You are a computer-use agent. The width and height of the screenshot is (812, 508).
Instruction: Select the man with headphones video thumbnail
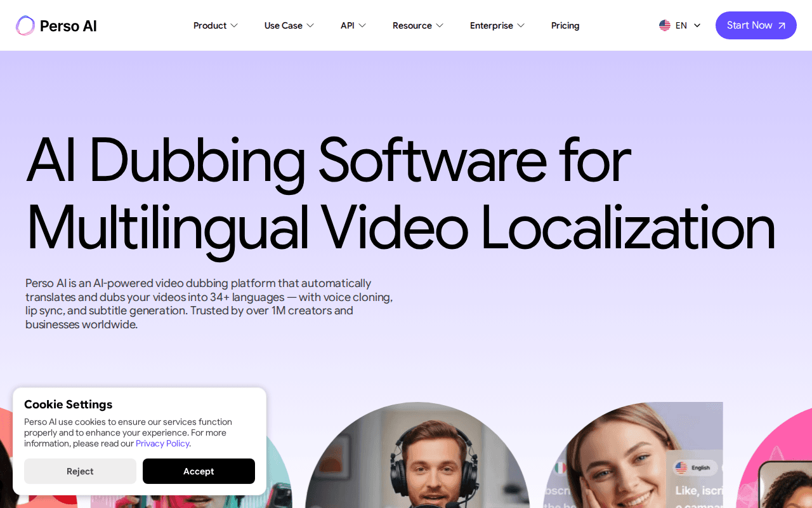(x=417, y=455)
